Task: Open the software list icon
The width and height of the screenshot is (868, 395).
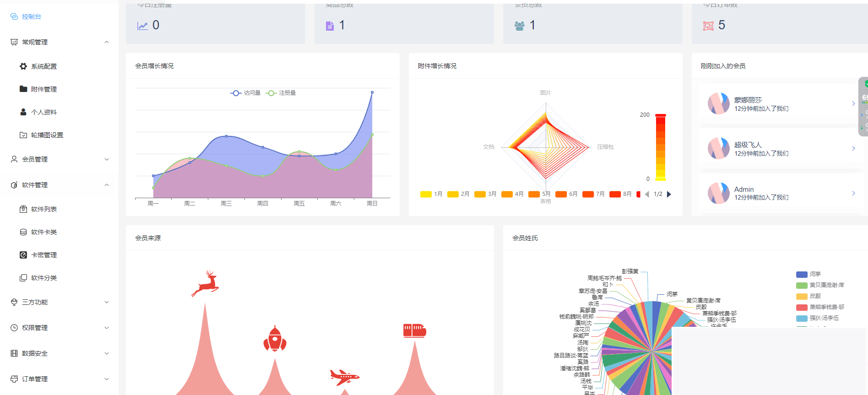Action: click(x=23, y=209)
